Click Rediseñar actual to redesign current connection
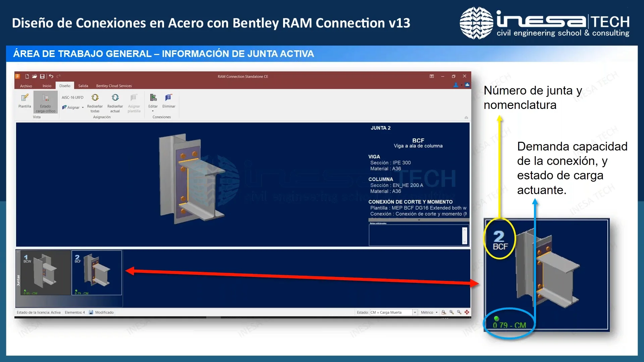This screenshot has height=362, width=644. (x=115, y=103)
